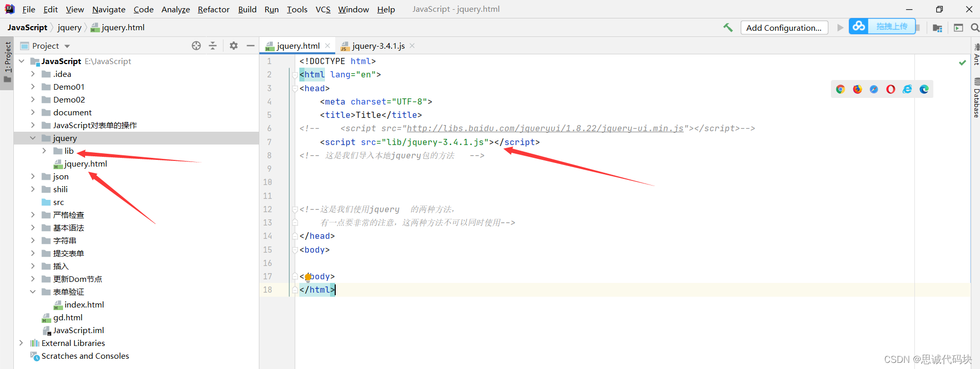Click the Search Everywhere magnifier

coord(975,28)
